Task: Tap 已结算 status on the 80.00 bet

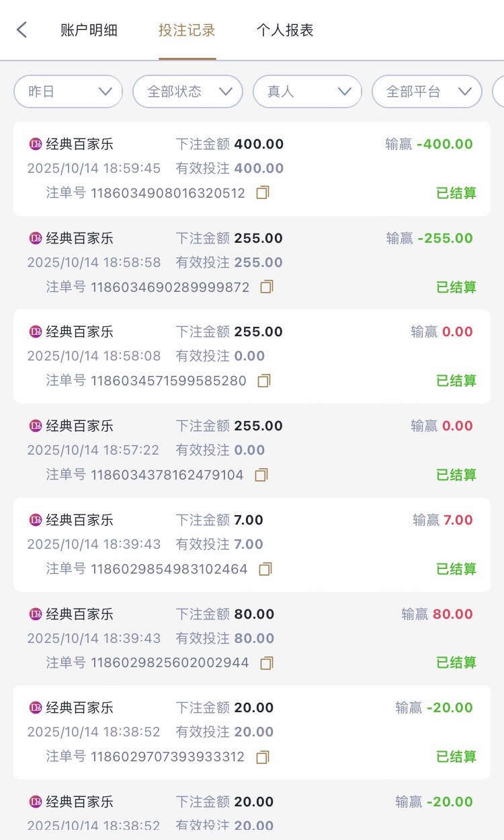Action: 456,662
